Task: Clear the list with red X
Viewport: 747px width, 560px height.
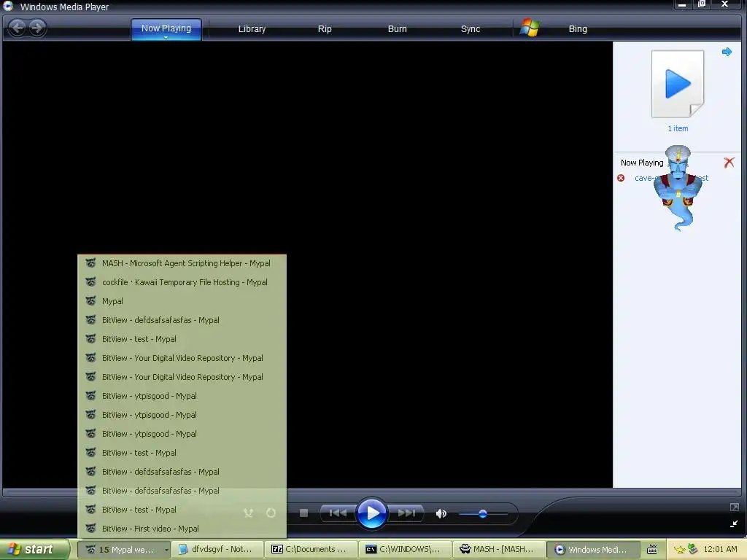Action: (x=729, y=163)
